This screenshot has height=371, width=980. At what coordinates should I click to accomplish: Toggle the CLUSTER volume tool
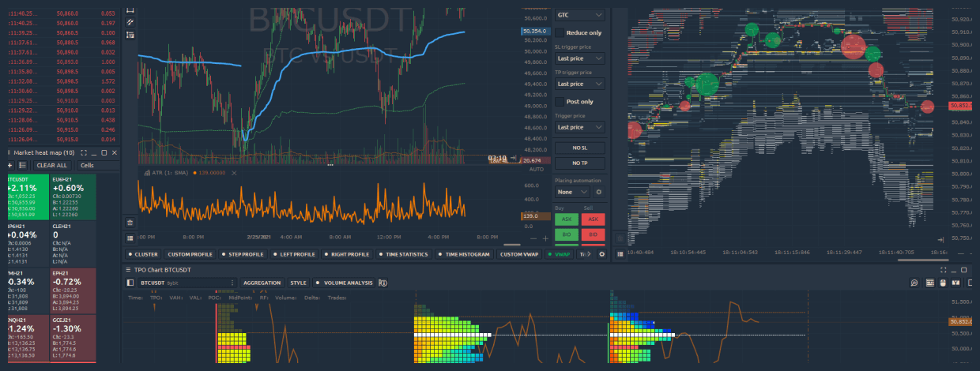(x=143, y=254)
